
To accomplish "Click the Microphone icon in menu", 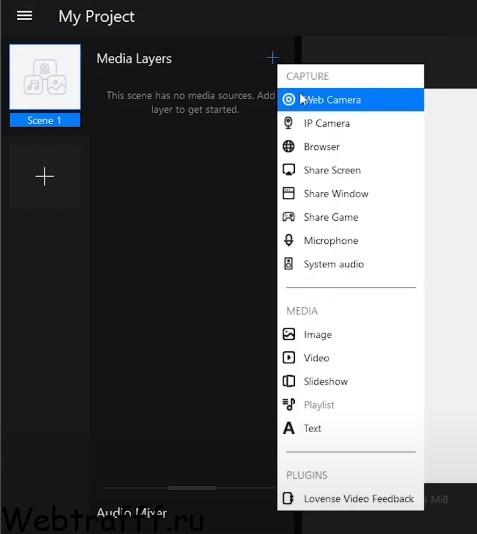I will pos(289,240).
